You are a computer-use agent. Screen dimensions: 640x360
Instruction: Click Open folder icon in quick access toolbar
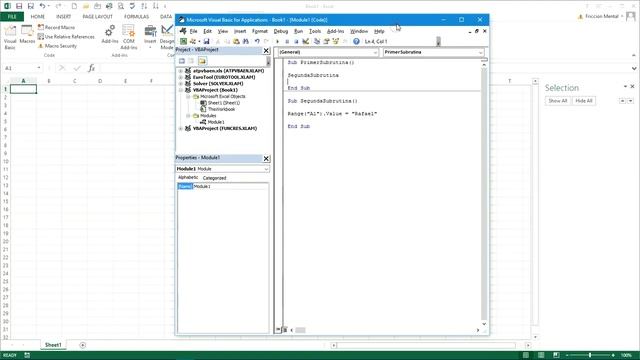pyautogui.click(x=86, y=6)
